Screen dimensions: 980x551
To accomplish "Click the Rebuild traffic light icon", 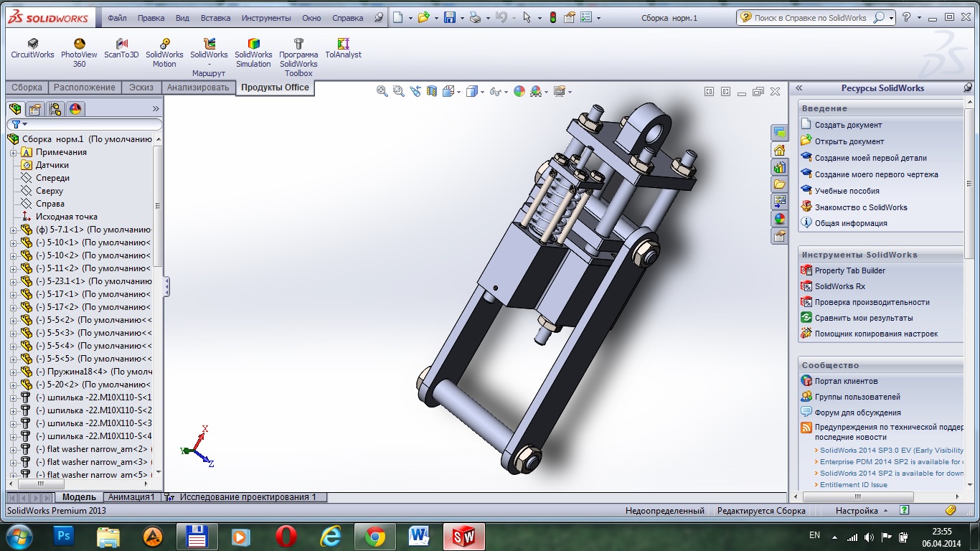I will [553, 17].
